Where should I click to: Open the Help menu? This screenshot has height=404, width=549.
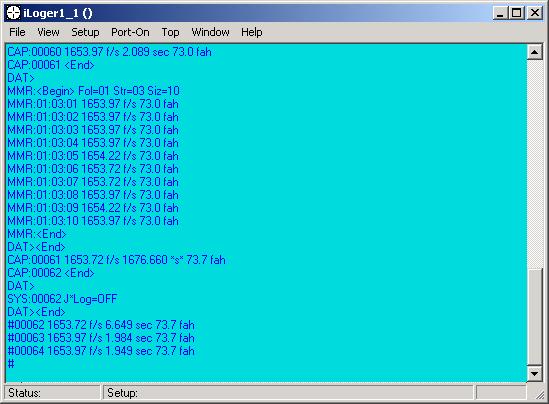pyautogui.click(x=251, y=32)
